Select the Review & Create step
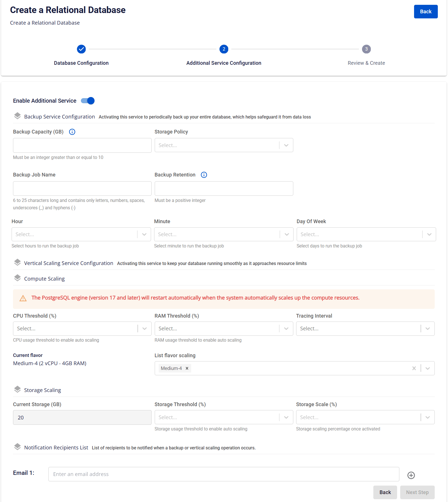The width and height of the screenshot is (448, 502). (366, 49)
